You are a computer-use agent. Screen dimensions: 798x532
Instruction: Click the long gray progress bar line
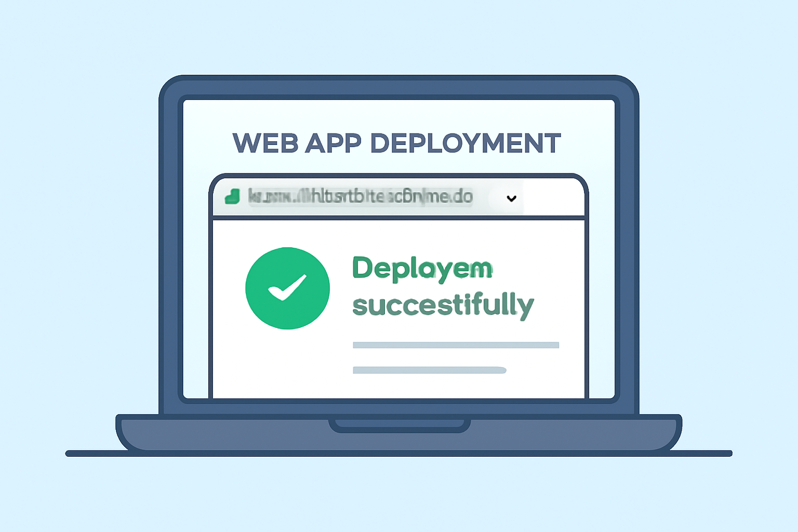click(x=456, y=344)
